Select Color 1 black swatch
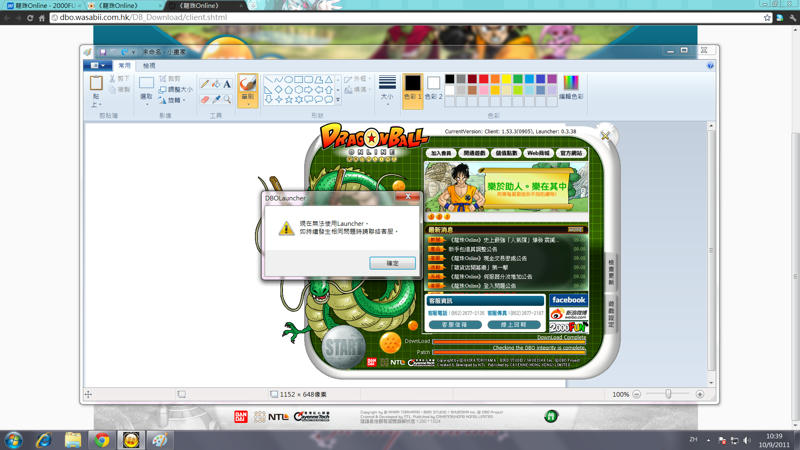Viewport: 800px width, 450px height. 412,84
